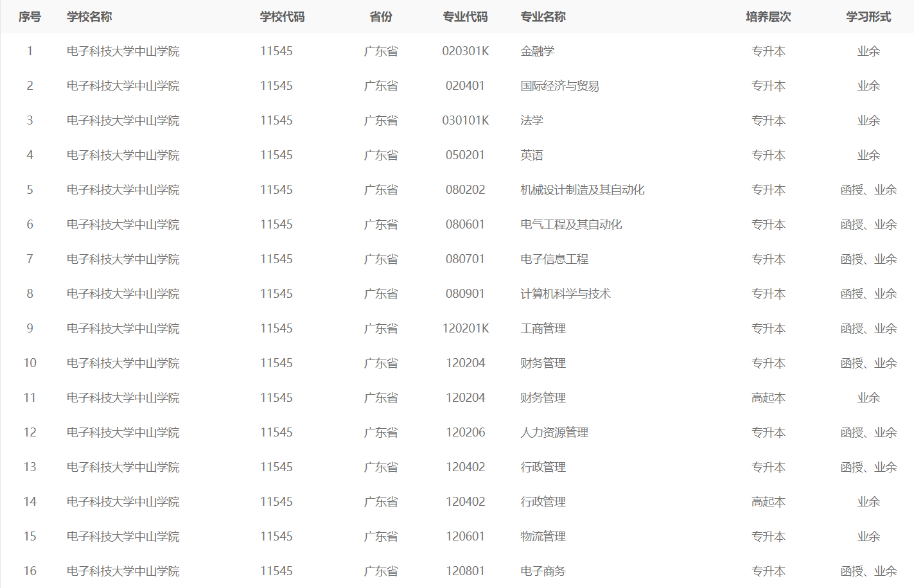
Task: Select the 金融学 major name
Action: [x=537, y=51]
